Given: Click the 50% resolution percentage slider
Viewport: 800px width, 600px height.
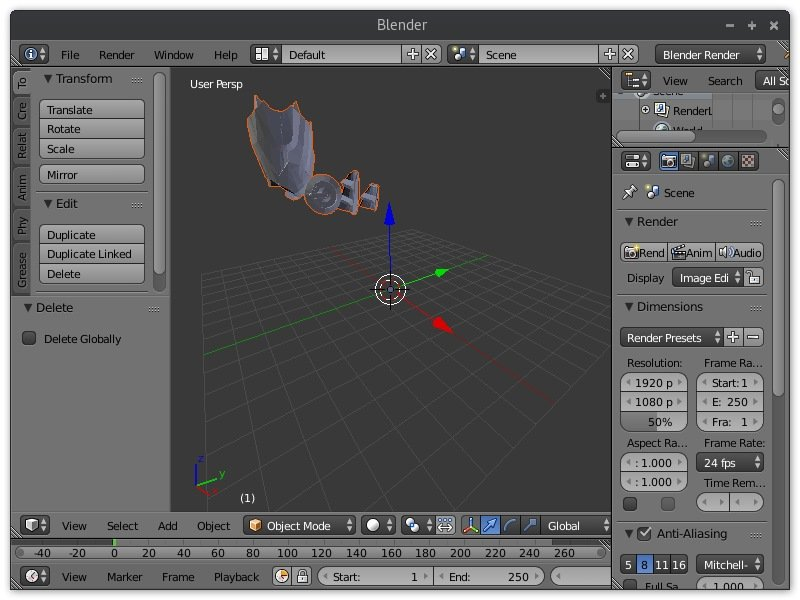Looking at the screenshot, I should [654, 422].
